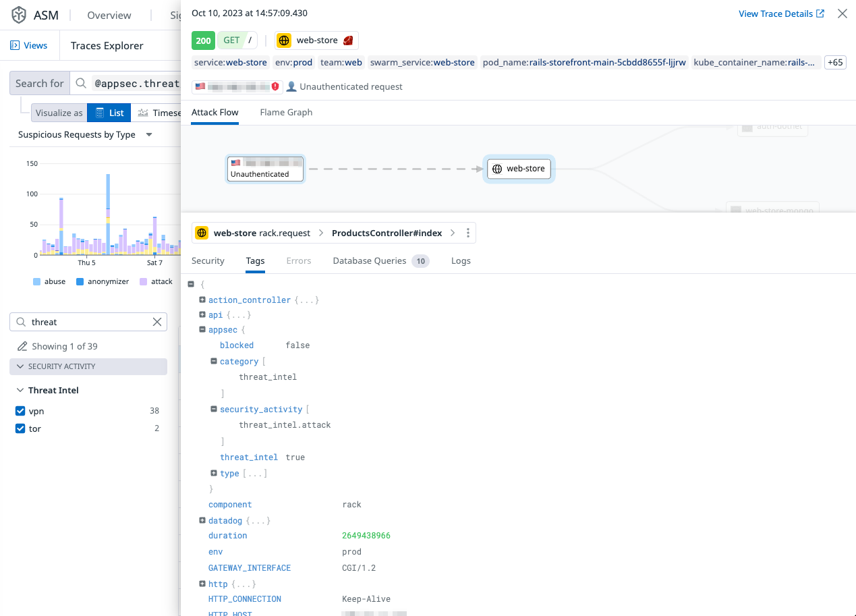Clear the threat facet search text
This screenshot has width=856, height=616.
(x=157, y=322)
